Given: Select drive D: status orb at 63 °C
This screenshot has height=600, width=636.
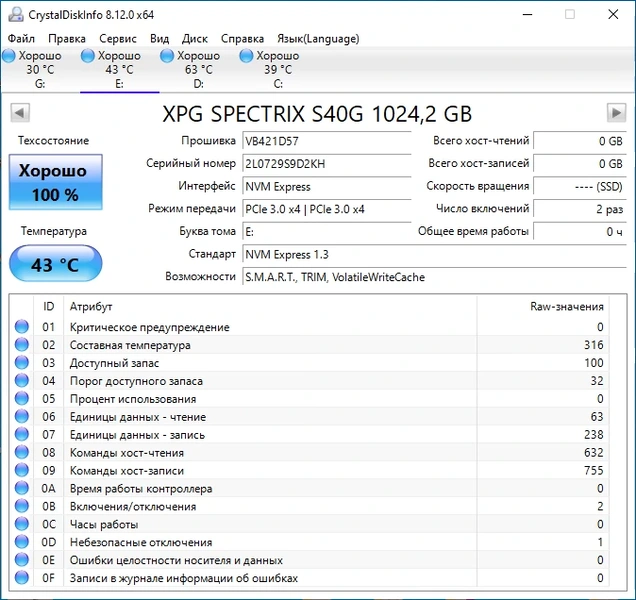Looking at the screenshot, I should tap(168, 56).
